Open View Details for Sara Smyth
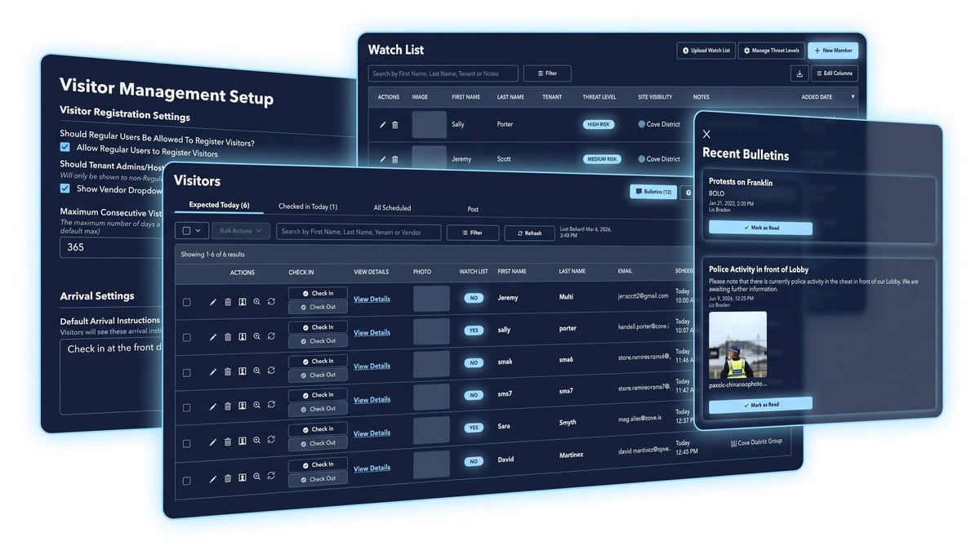The width and height of the screenshot is (980, 546). (372, 433)
